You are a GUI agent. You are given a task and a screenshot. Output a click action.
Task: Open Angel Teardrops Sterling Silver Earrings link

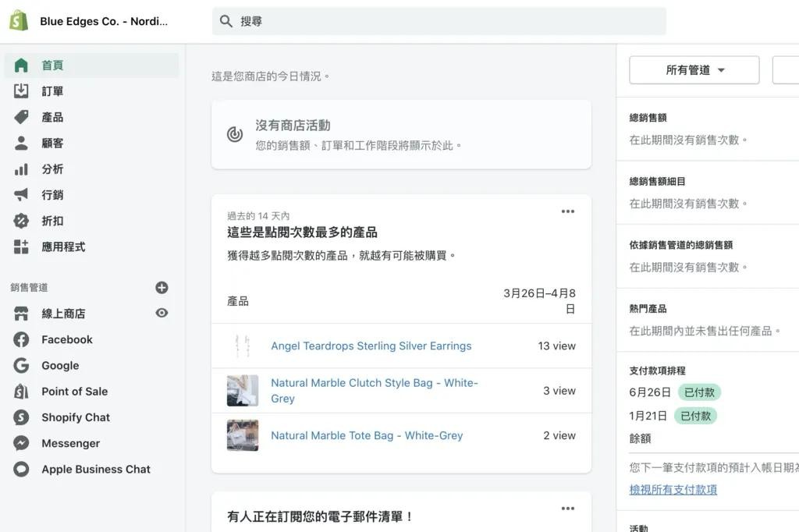tap(371, 346)
